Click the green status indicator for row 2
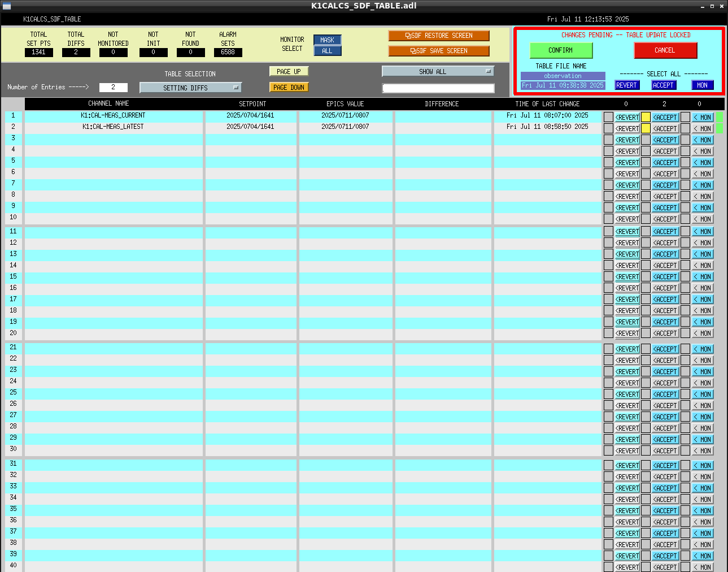The height and width of the screenshot is (572, 728). pos(719,128)
